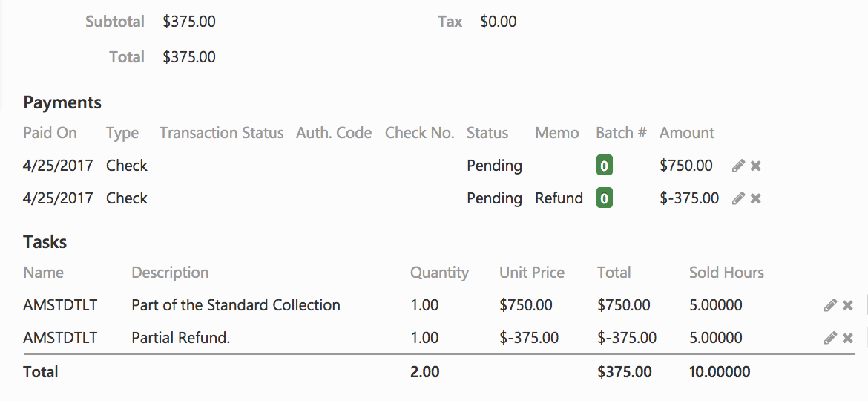
Task: Edit the Standard Collection task row
Action: tap(830, 305)
